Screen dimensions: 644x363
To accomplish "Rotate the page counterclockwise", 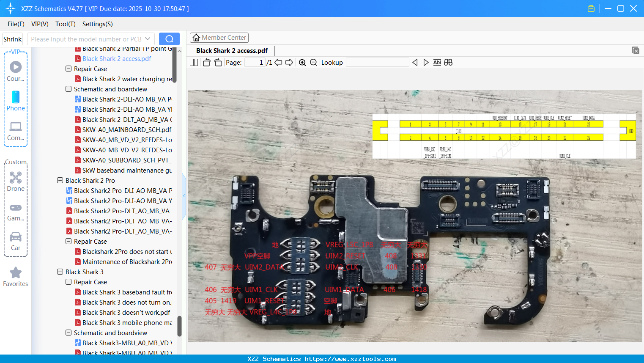I will (206, 63).
